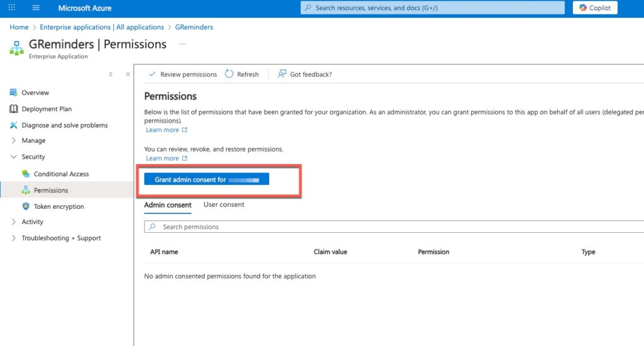This screenshot has height=346, width=644.
Task: Open Diagnose and solve problems
Action: [x=64, y=125]
